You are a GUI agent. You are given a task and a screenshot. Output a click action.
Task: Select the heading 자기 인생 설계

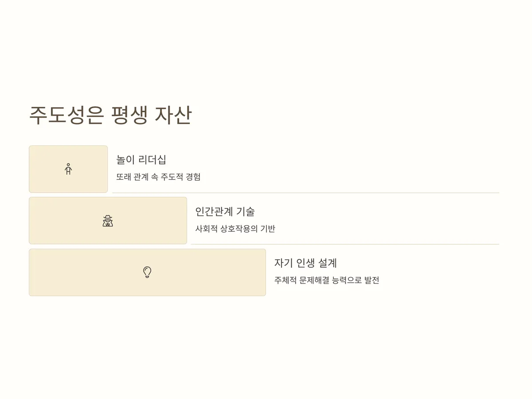[305, 263]
